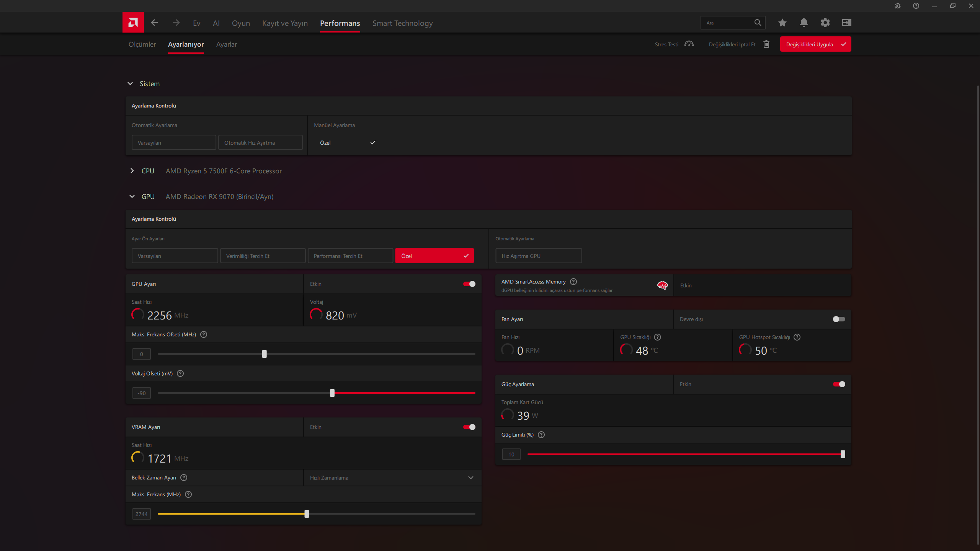This screenshot has height=551, width=980.
Task: Open the Ölçümler sub-tab
Action: (x=142, y=44)
